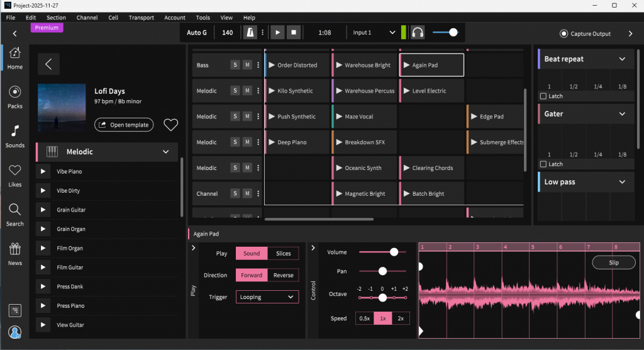Viewport: 644px width, 350px height.
Task: Like Lofi Days with heart icon
Action: [170, 125]
